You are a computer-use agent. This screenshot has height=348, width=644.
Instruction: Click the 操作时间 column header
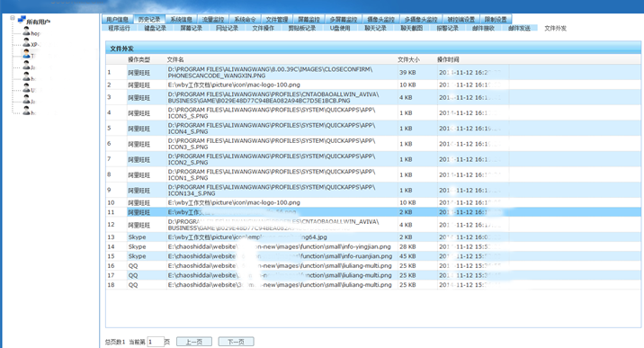click(x=448, y=59)
